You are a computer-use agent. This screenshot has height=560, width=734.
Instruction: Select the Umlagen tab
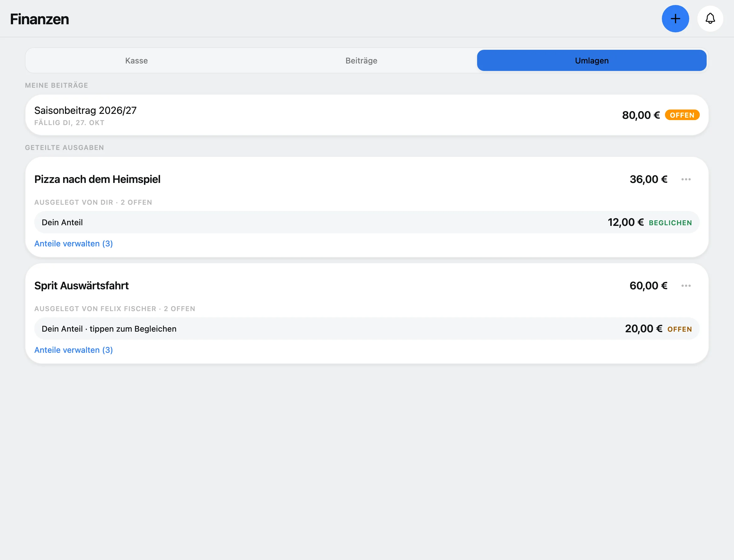click(x=592, y=60)
